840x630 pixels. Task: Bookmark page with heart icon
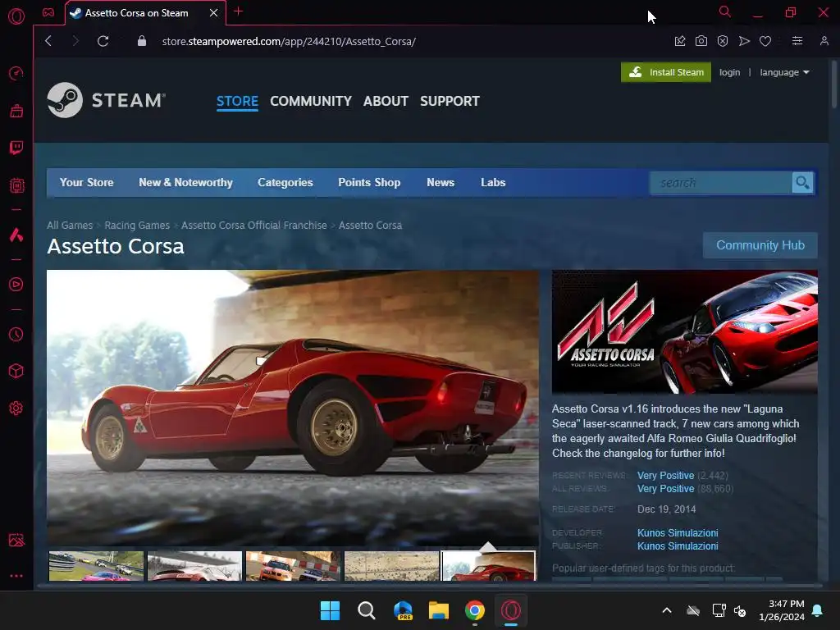pyautogui.click(x=765, y=41)
